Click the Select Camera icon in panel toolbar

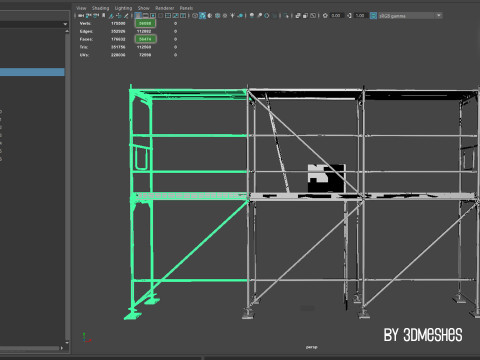coord(81,16)
